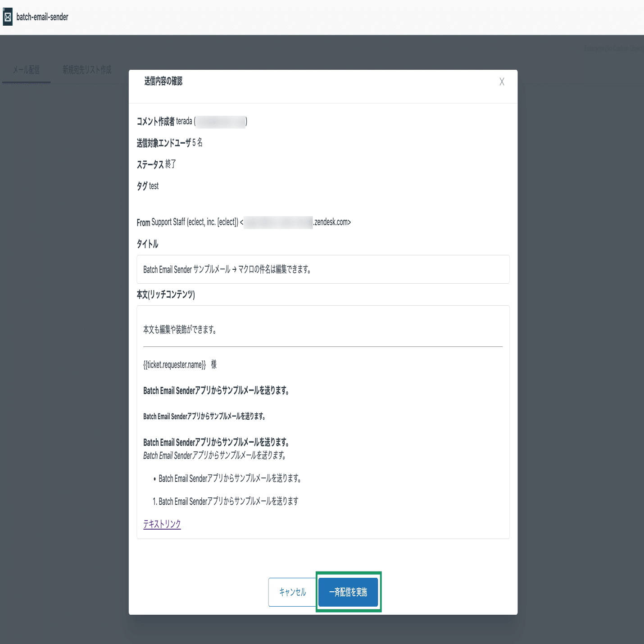Close the 送信内容の確認 dialog with the X
This screenshot has height=644, width=644.
point(502,82)
